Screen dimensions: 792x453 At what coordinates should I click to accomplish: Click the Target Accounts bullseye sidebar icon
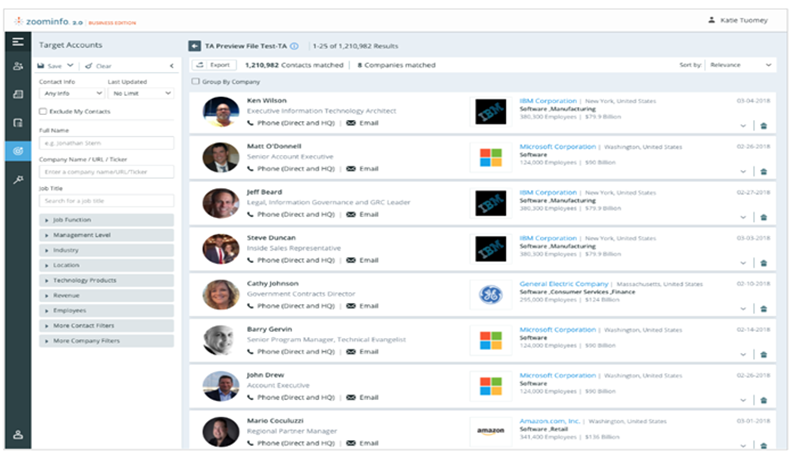pyautogui.click(x=17, y=151)
